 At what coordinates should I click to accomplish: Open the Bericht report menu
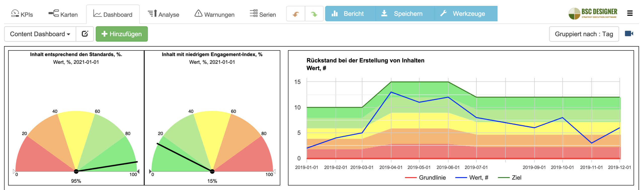(350, 14)
